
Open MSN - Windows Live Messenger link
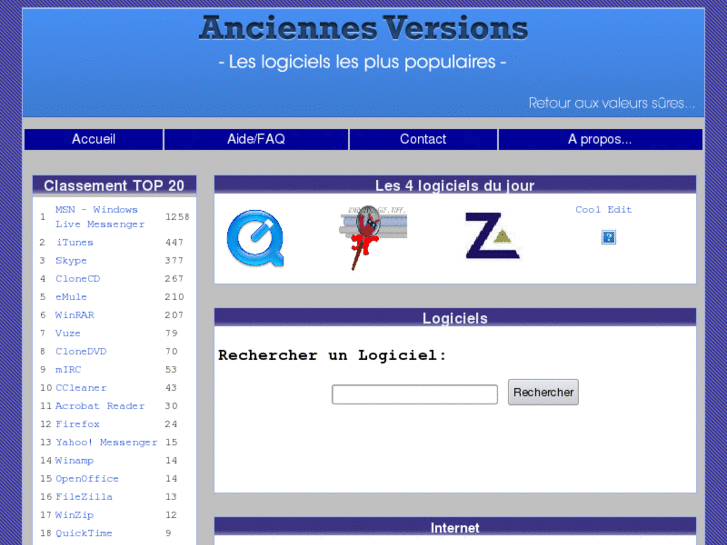[100, 217]
